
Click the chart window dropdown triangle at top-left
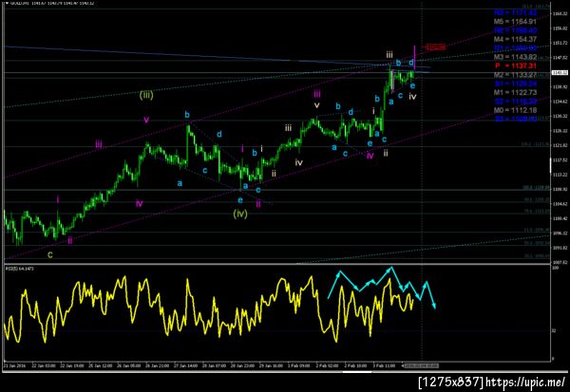pyautogui.click(x=7, y=3)
